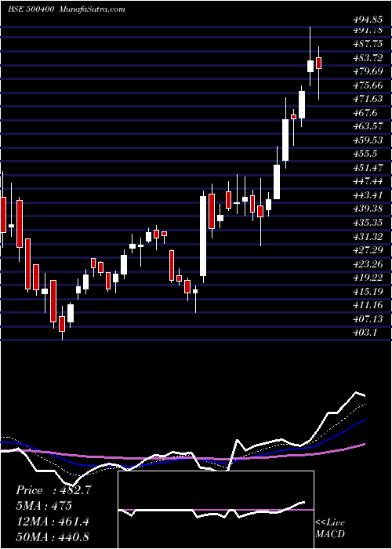
Task: Select the 435.35 price level label
Action: click(368, 223)
